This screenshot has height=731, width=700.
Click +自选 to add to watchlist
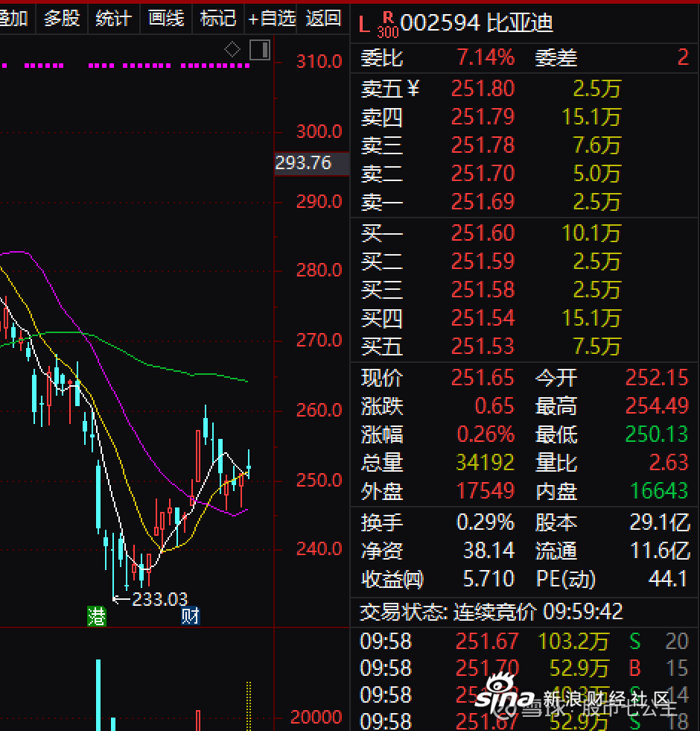click(272, 19)
